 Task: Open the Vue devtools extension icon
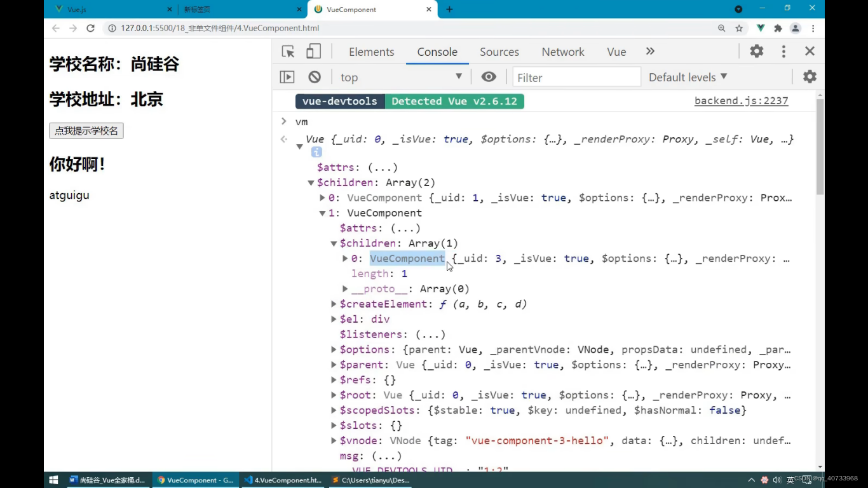click(x=761, y=28)
